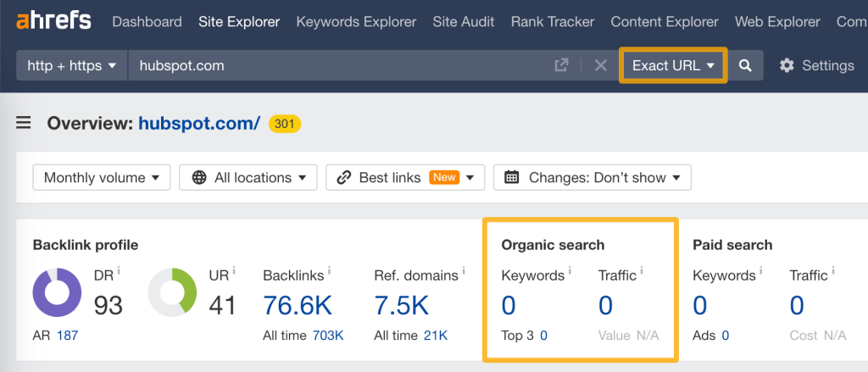Open All time ref. domains 21K
The width and height of the screenshot is (868, 372).
436,336
